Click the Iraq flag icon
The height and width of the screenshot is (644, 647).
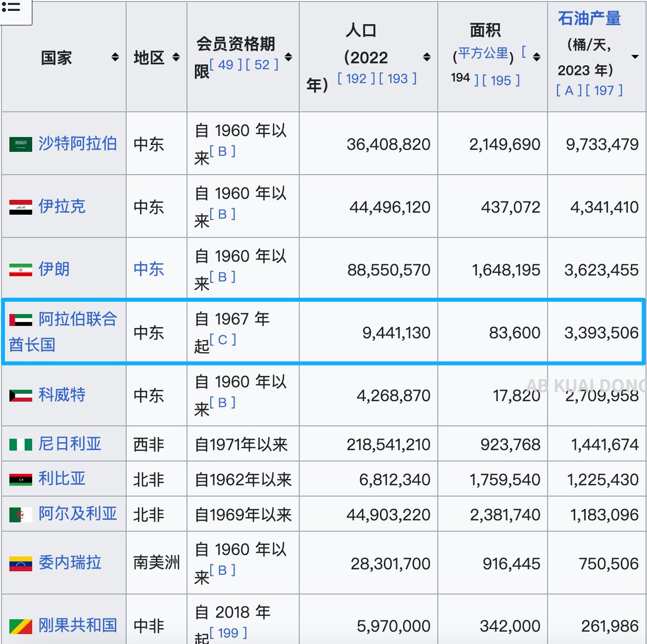pos(20,207)
